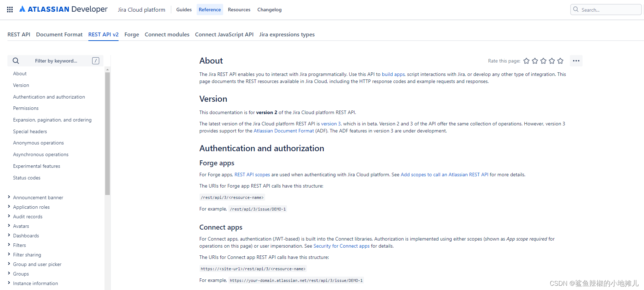The width and height of the screenshot is (644, 290).
Task: Click the https://your-domain.atlassian.net example code
Action: point(296,280)
